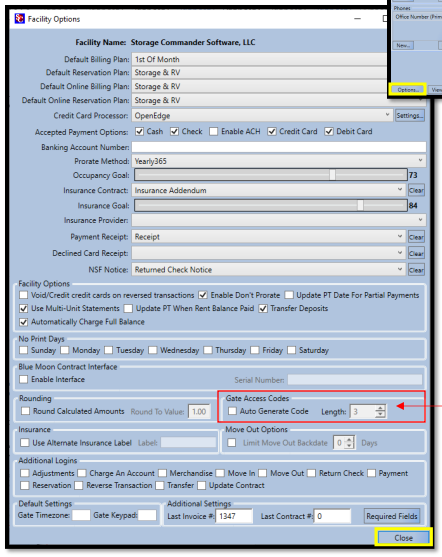The image size is (442, 557).
Task: Toggle the Check payment checkbox
Action: tap(174, 131)
